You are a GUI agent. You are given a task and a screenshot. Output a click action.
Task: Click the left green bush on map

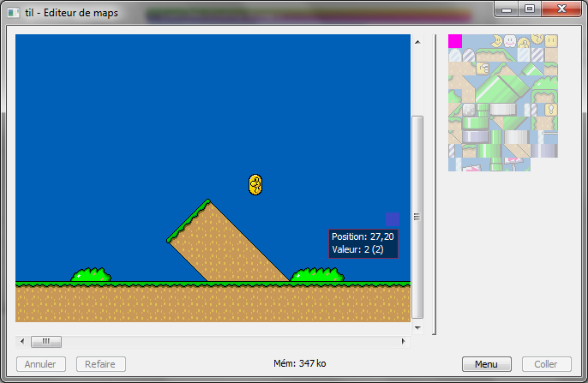click(x=90, y=275)
